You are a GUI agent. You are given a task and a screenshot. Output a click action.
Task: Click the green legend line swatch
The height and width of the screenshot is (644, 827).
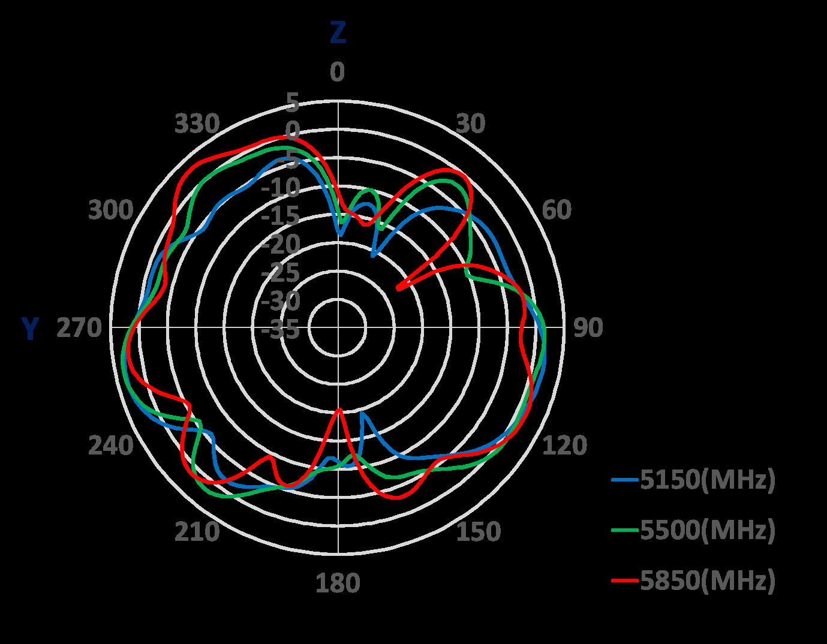pos(625,530)
